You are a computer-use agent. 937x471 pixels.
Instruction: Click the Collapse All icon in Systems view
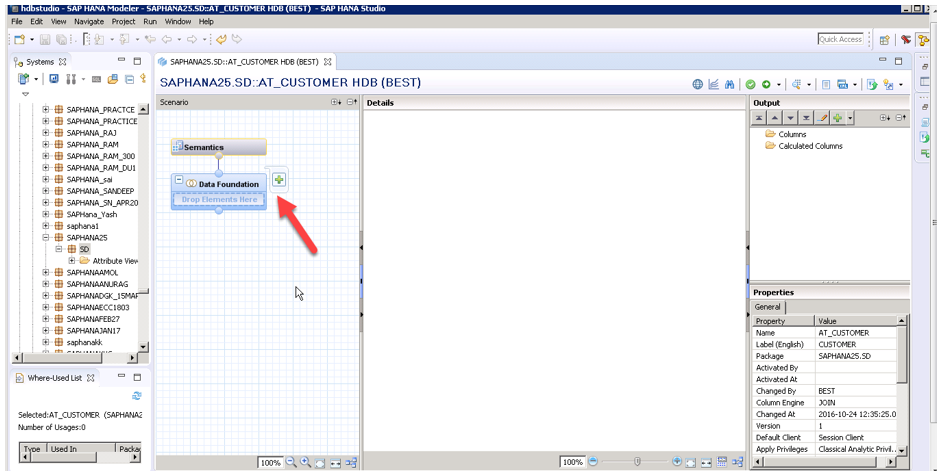[x=129, y=79]
